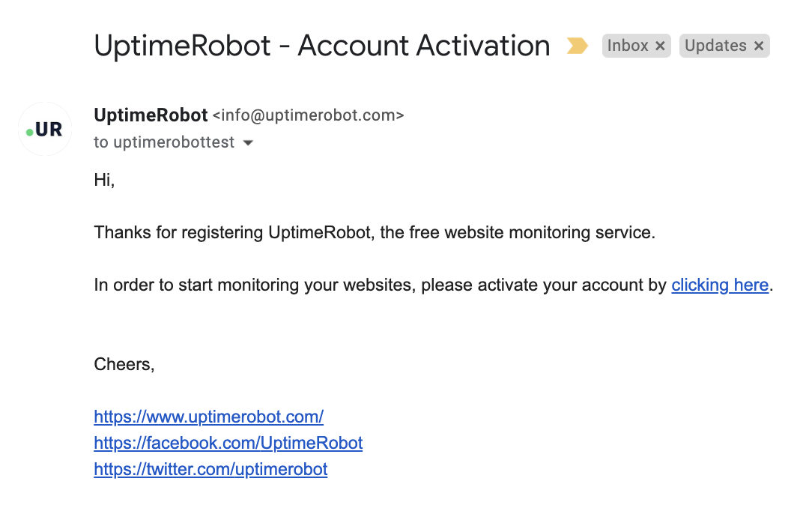
Task: Click the UptimeRobot UR sender avatar
Action: point(44,129)
